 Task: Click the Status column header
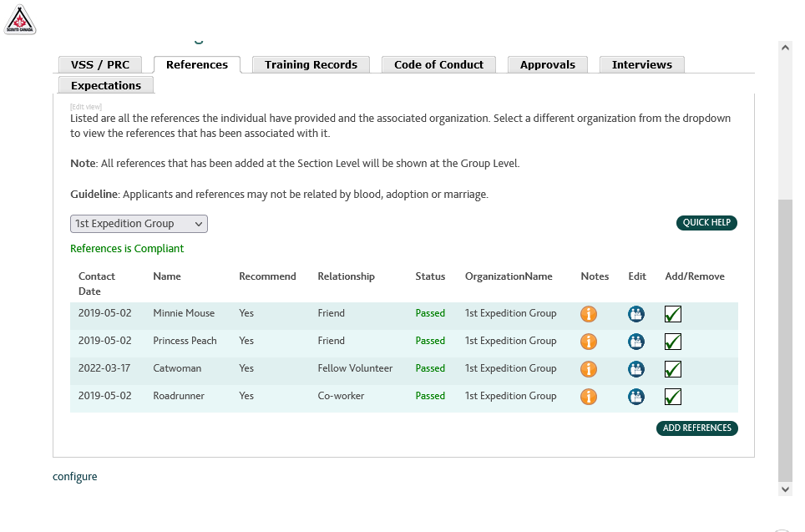[430, 276]
